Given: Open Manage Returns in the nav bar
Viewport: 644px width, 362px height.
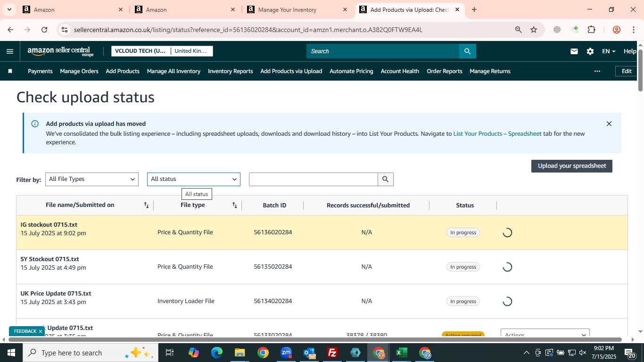Looking at the screenshot, I should click(x=490, y=71).
